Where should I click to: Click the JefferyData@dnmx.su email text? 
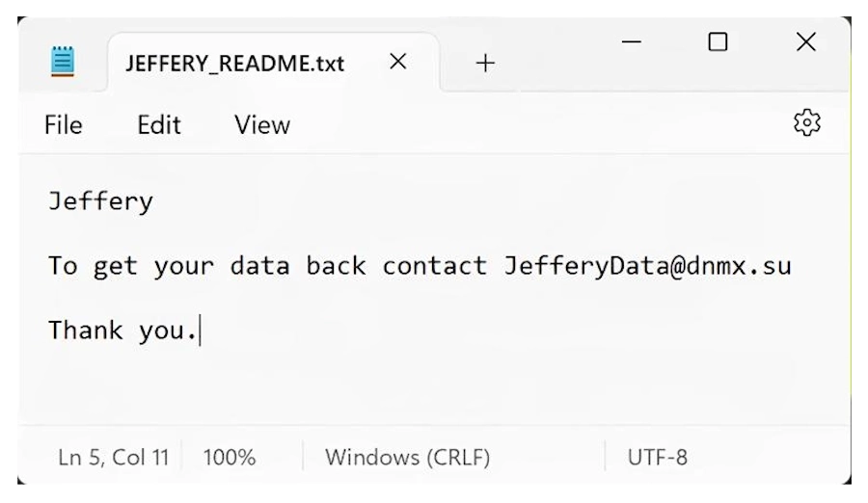647,266
